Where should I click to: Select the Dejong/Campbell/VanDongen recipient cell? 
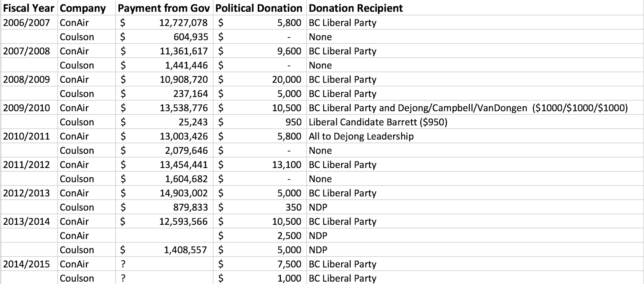coord(468,108)
